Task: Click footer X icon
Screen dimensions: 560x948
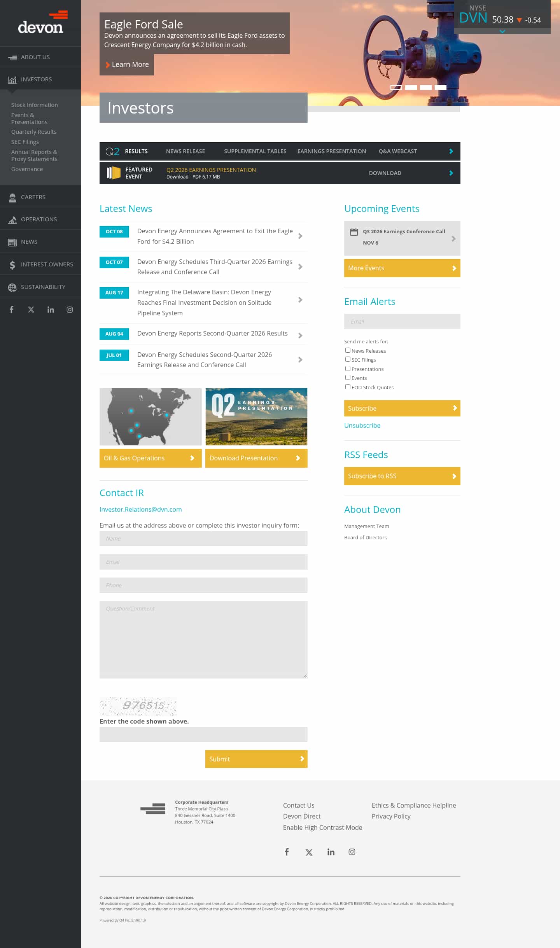Action: point(309,852)
